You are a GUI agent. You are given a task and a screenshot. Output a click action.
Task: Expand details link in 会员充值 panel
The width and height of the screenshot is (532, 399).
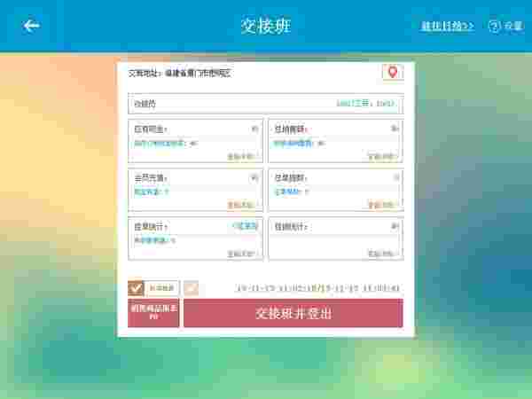point(240,206)
